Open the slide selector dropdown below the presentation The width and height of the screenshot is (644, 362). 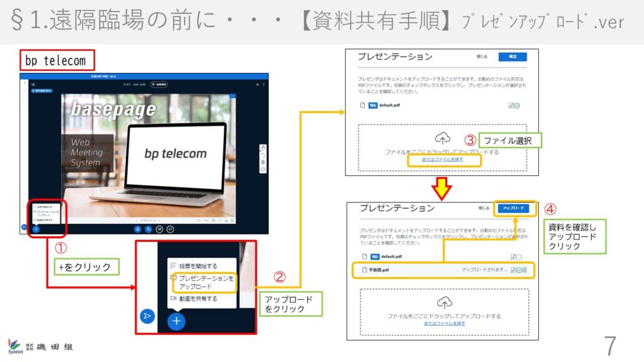[x=149, y=221]
